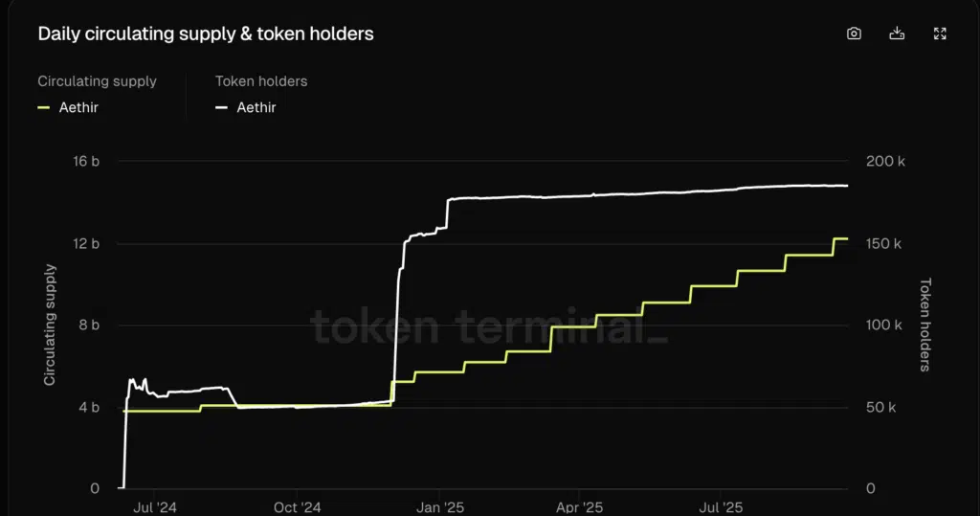Image resolution: width=980 pixels, height=516 pixels.
Task: Click the 16 b left axis value
Action: tap(86, 161)
